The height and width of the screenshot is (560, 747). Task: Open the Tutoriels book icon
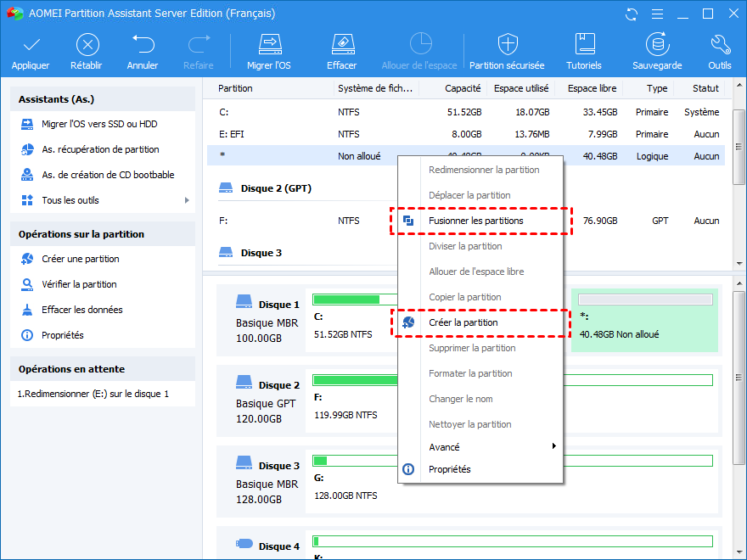pos(584,44)
